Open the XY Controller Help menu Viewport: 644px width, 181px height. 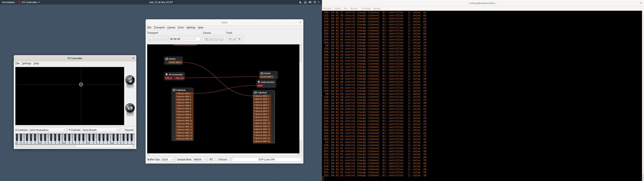(x=36, y=64)
